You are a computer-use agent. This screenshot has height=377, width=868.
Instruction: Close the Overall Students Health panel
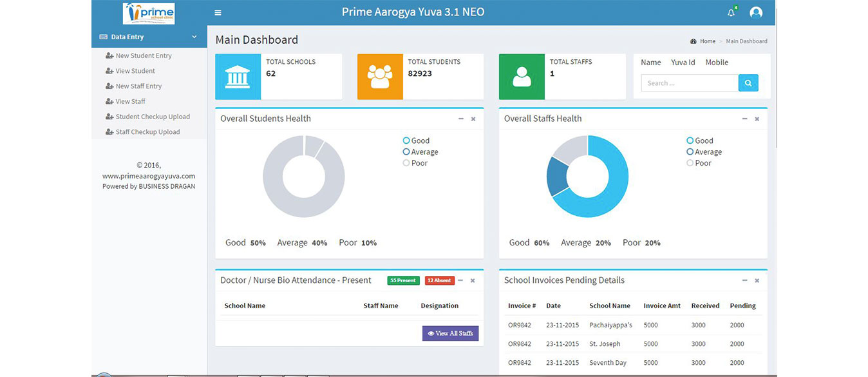pos(473,119)
